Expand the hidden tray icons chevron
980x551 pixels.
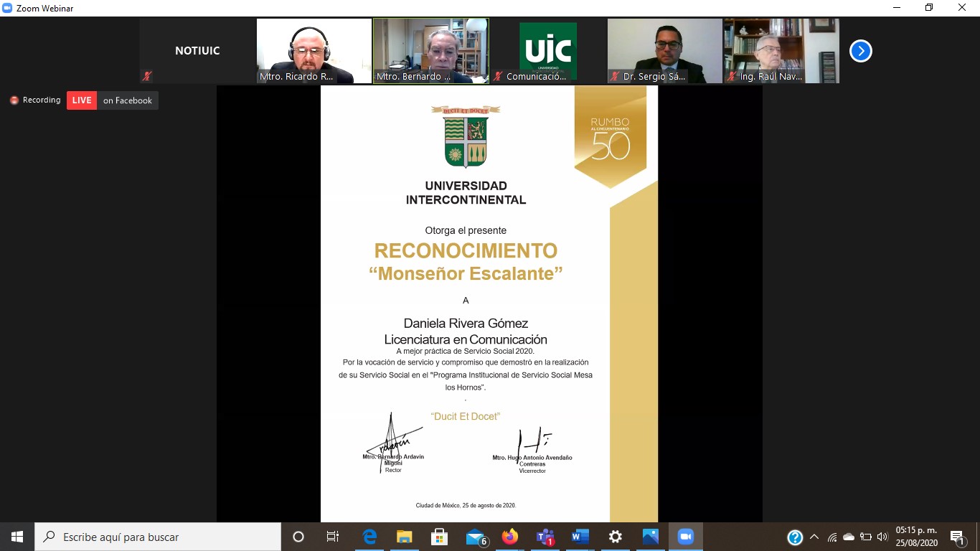814,537
